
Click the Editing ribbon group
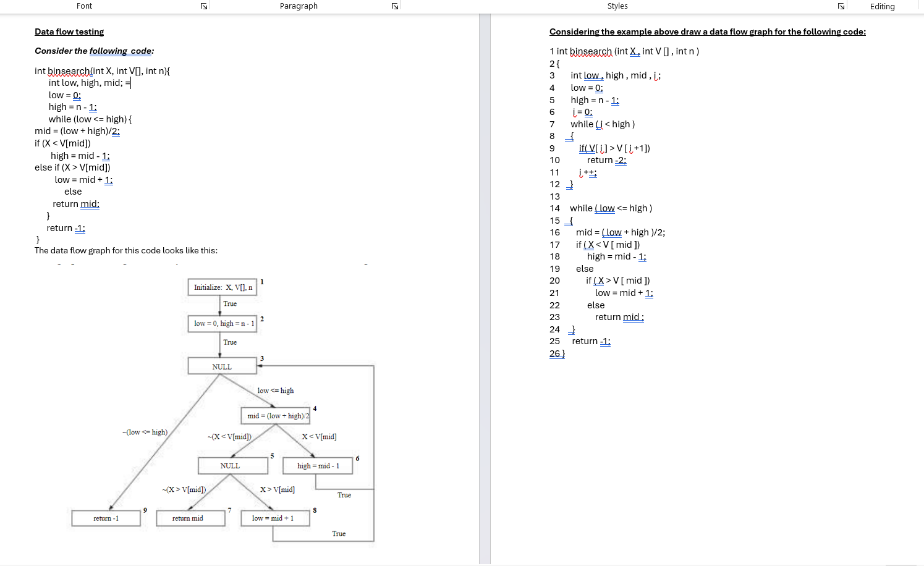click(882, 6)
